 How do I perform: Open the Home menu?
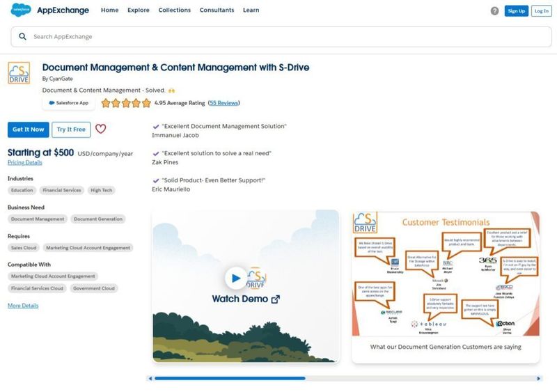point(110,10)
